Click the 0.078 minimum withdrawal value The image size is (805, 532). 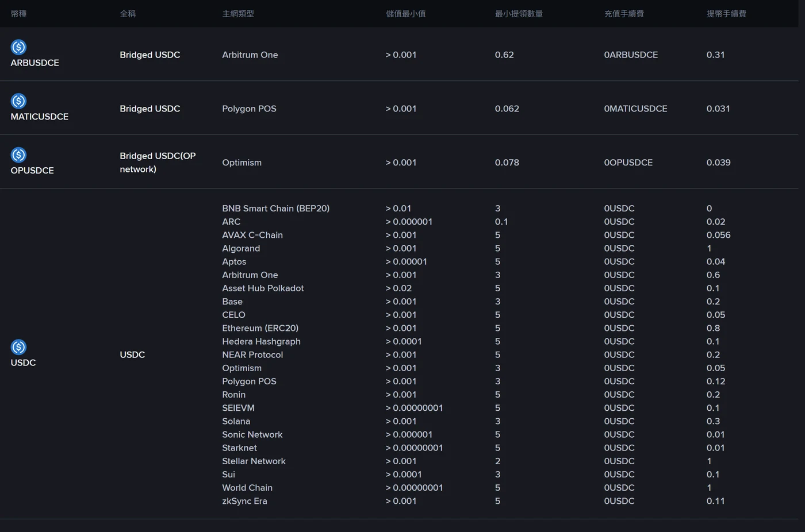click(507, 163)
